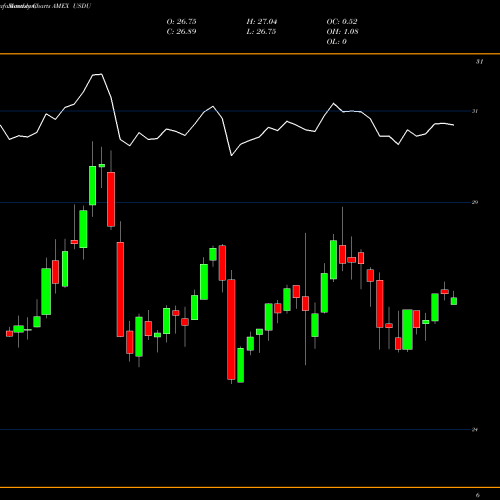
Task: Click the high value H: 27.04
Action: [x=262, y=22]
